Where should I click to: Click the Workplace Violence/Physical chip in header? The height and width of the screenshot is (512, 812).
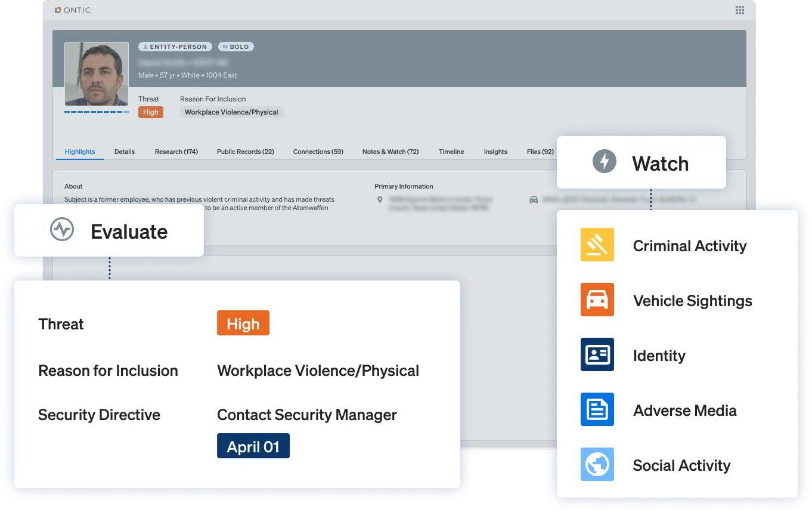click(231, 112)
